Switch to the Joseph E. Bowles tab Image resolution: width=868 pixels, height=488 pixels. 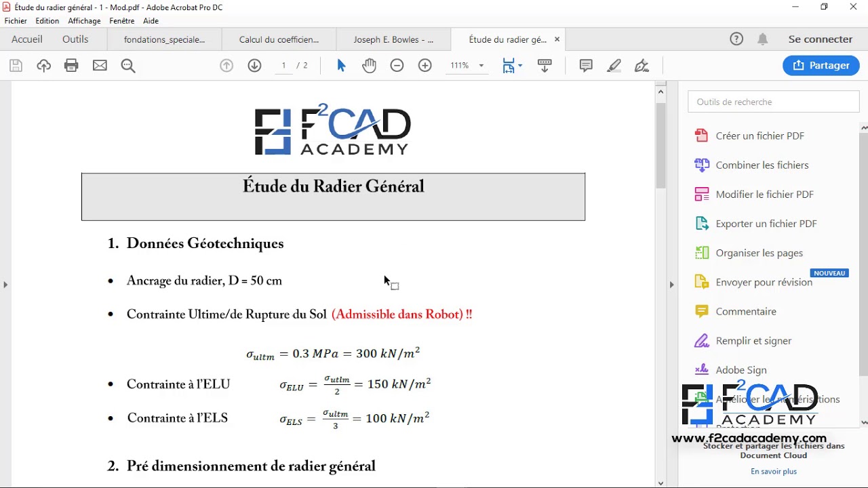pos(393,40)
